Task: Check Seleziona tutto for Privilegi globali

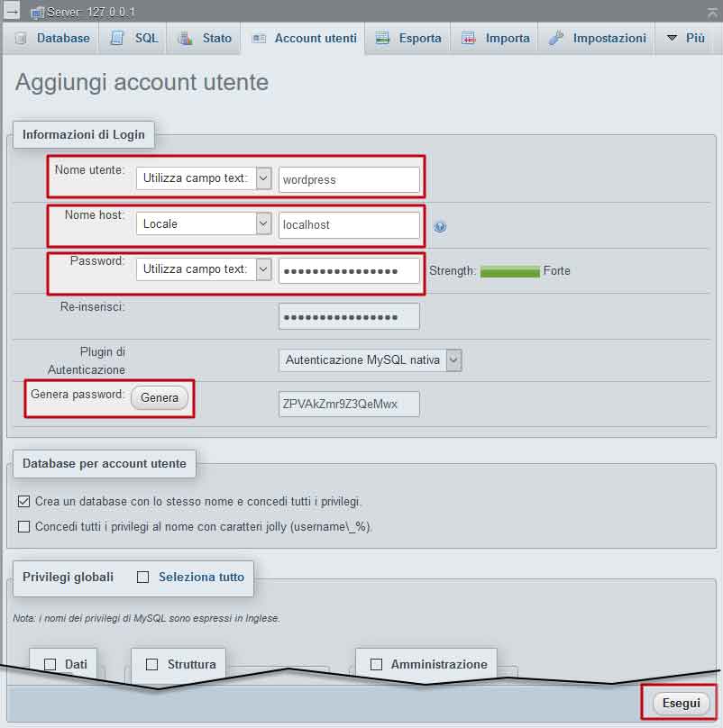Action: pyautogui.click(x=142, y=578)
